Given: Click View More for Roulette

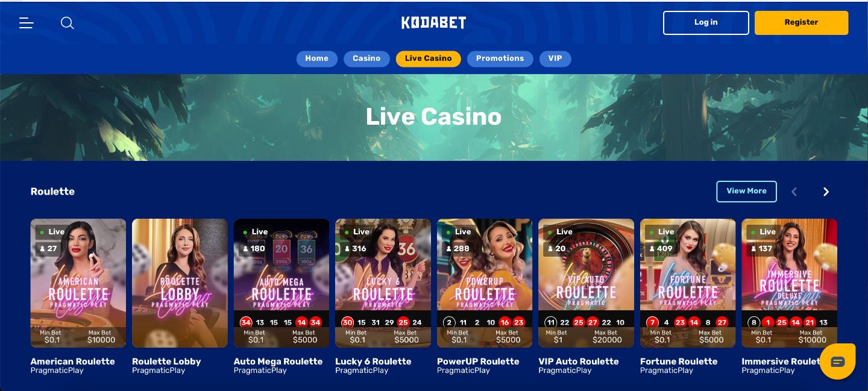Looking at the screenshot, I should [746, 192].
